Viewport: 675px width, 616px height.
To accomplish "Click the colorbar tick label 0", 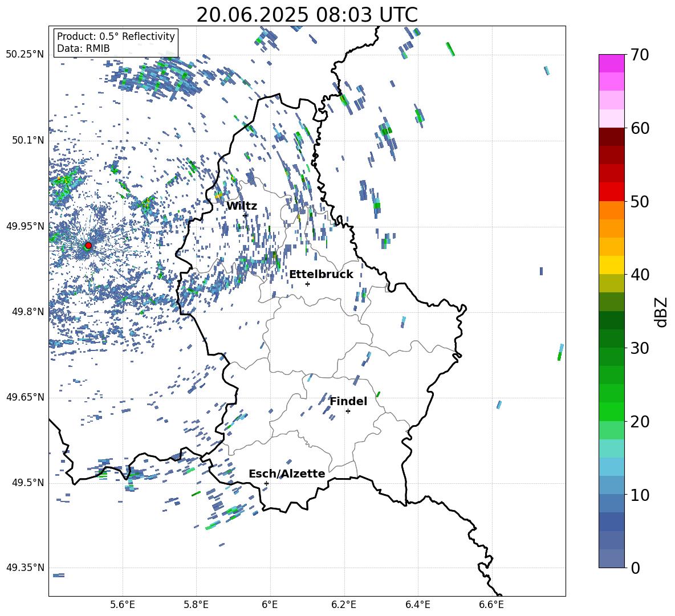I will click(x=635, y=568).
